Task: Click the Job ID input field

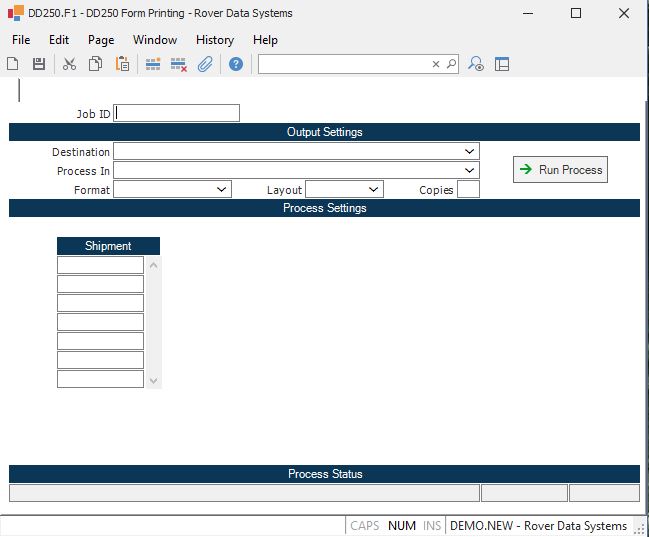Action: (177, 113)
